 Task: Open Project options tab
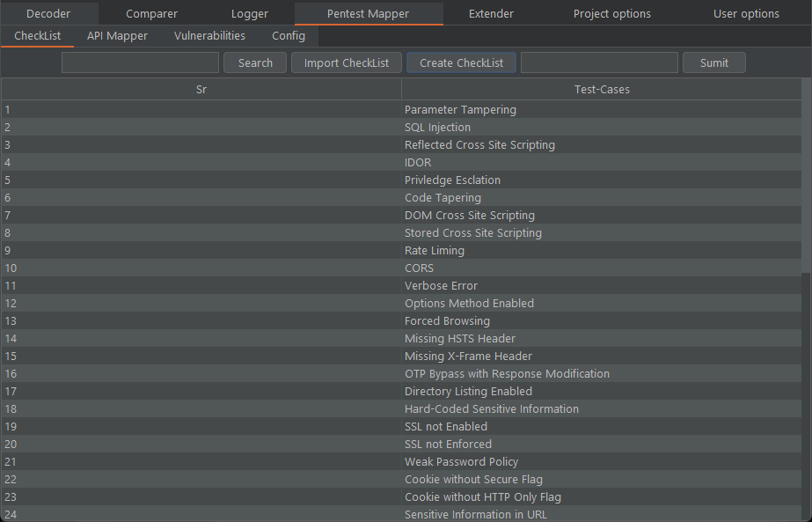[611, 13]
